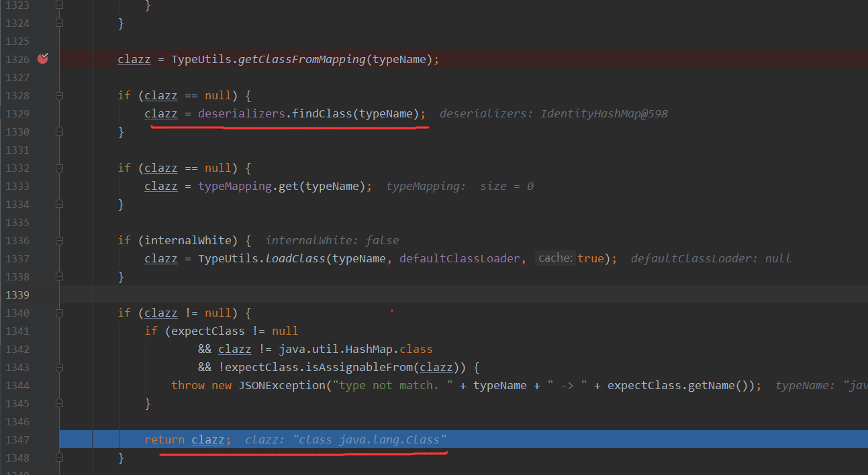This screenshot has height=475, width=868.
Task: Click line number 1347 in the gutter
Action: pyautogui.click(x=17, y=439)
